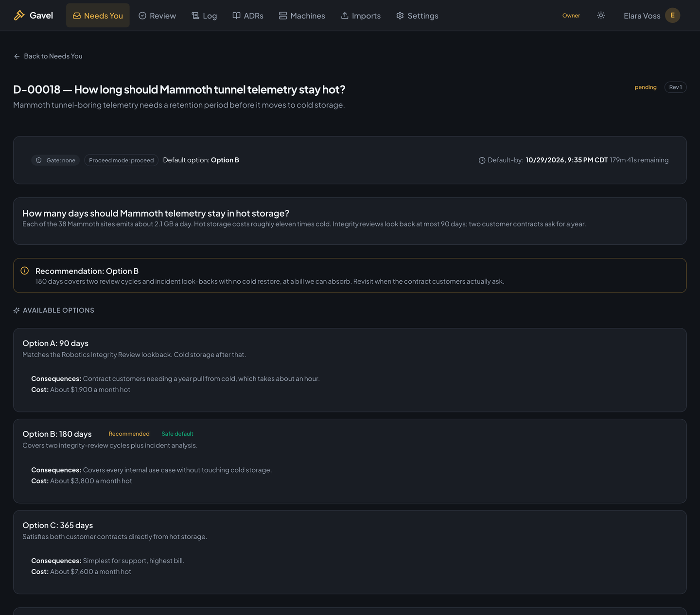Click the Rev 1 revision badge
The image size is (700, 615).
pos(675,87)
